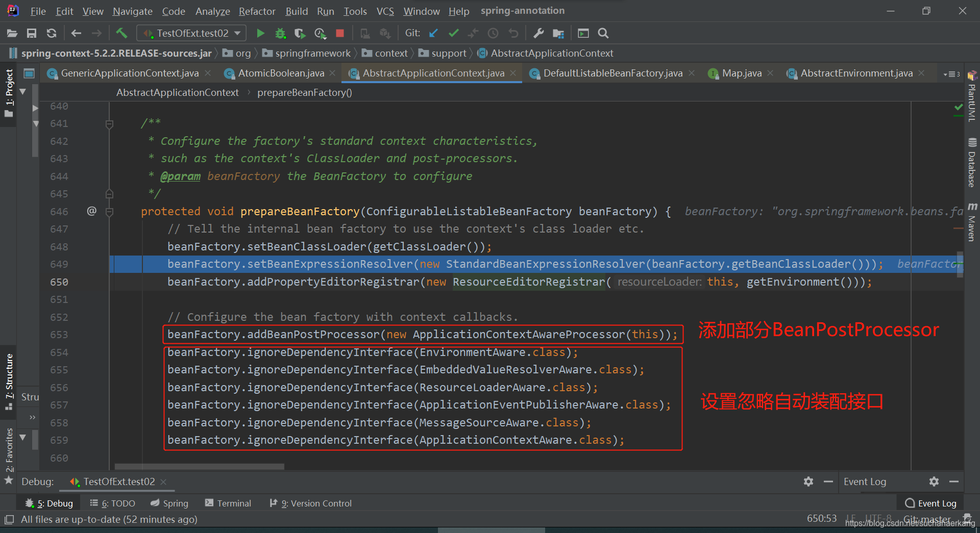Viewport: 980px width, 533px height.
Task: Click the 650:53 cursor position indicator
Action: tap(822, 518)
